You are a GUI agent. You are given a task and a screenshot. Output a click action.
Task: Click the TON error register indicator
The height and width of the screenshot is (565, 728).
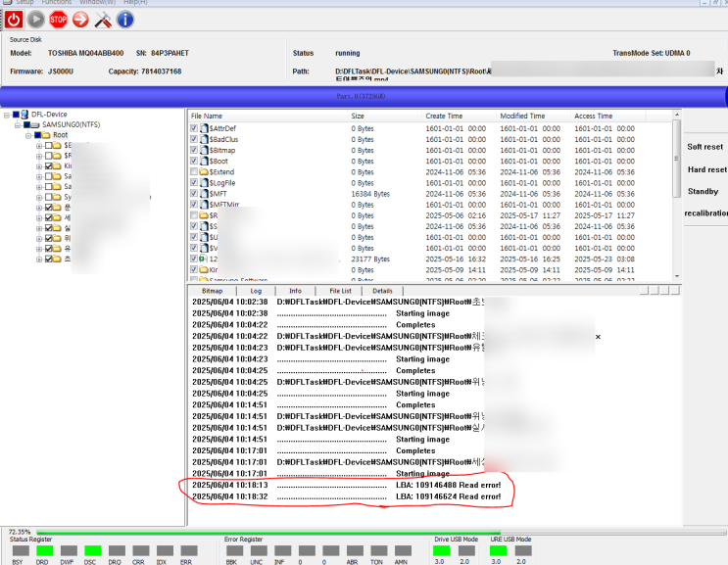(x=379, y=550)
